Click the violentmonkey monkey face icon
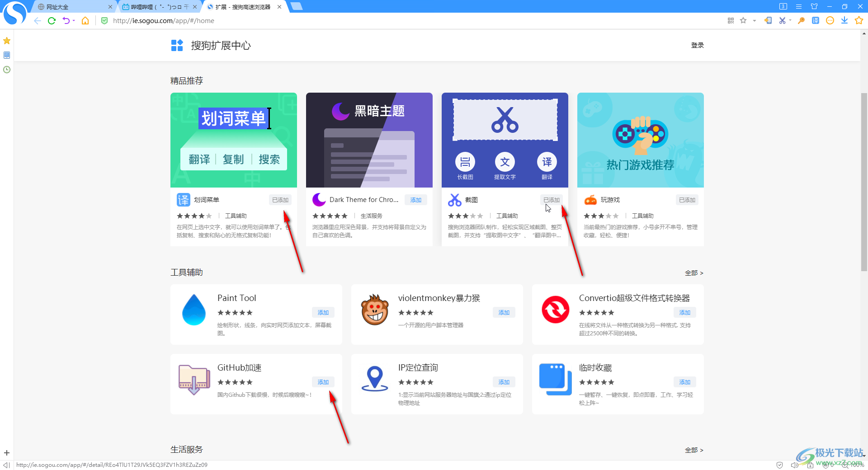This screenshot has height=470, width=868. click(375, 310)
